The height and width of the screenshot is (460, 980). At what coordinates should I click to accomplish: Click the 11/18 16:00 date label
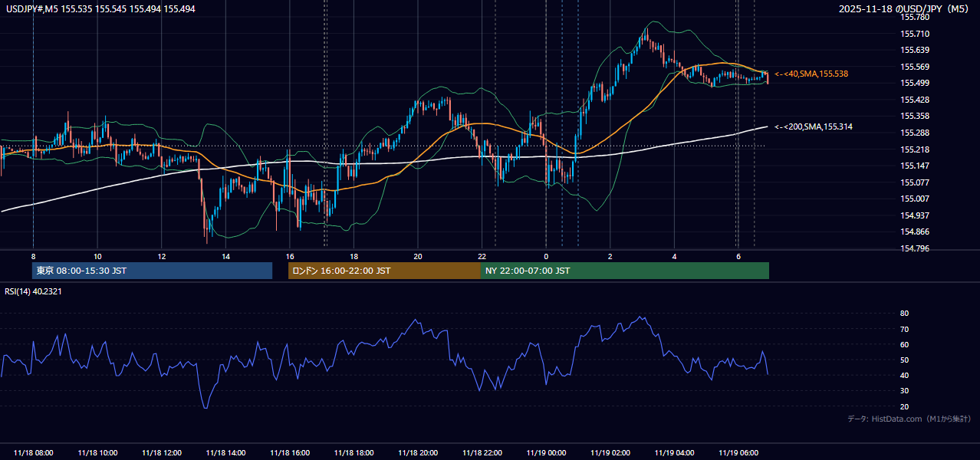(289, 453)
